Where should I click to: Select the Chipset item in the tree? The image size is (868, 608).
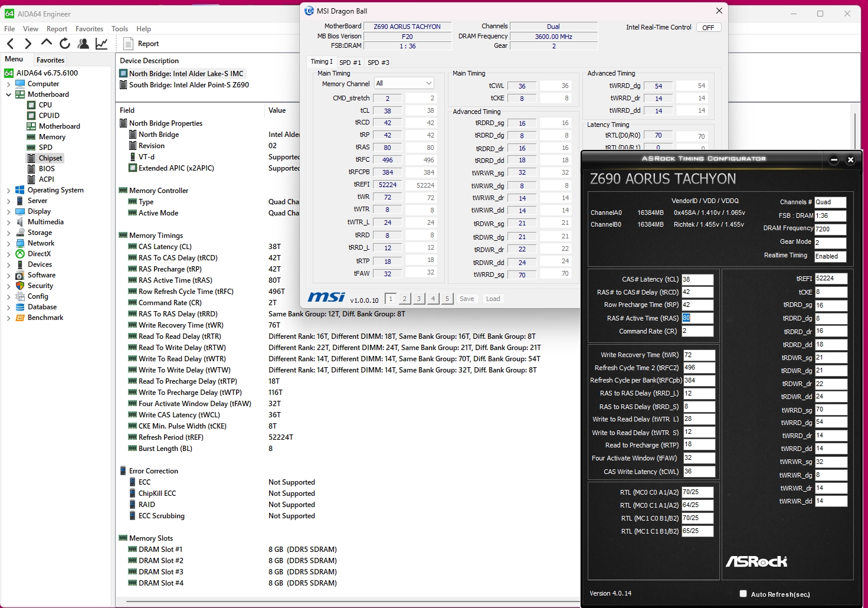[x=50, y=158]
